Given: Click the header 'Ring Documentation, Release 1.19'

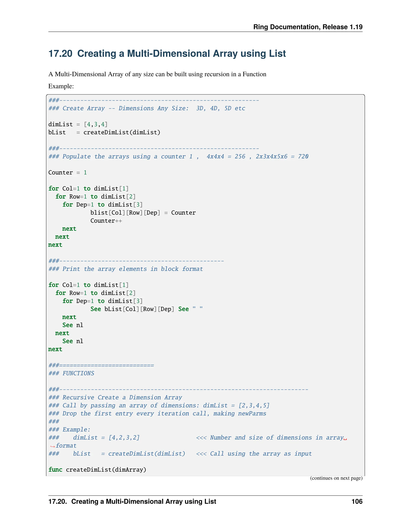Looking at the screenshot, I should click(308, 27).
